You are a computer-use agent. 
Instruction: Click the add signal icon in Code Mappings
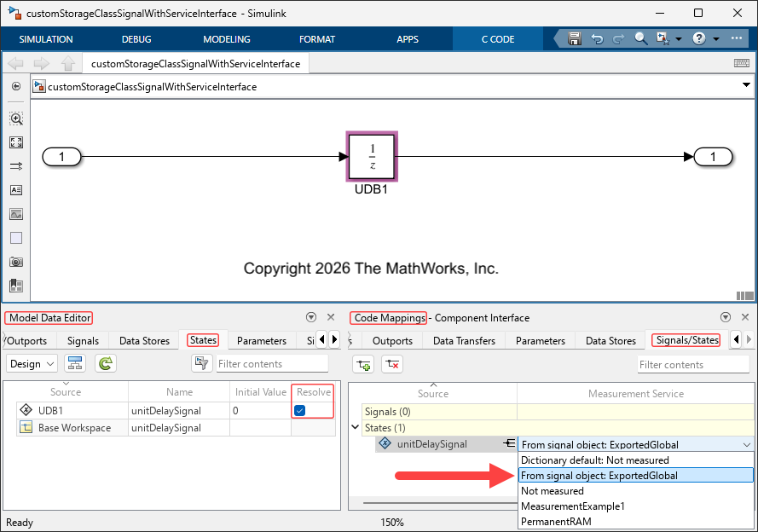(x=364, y=364)
